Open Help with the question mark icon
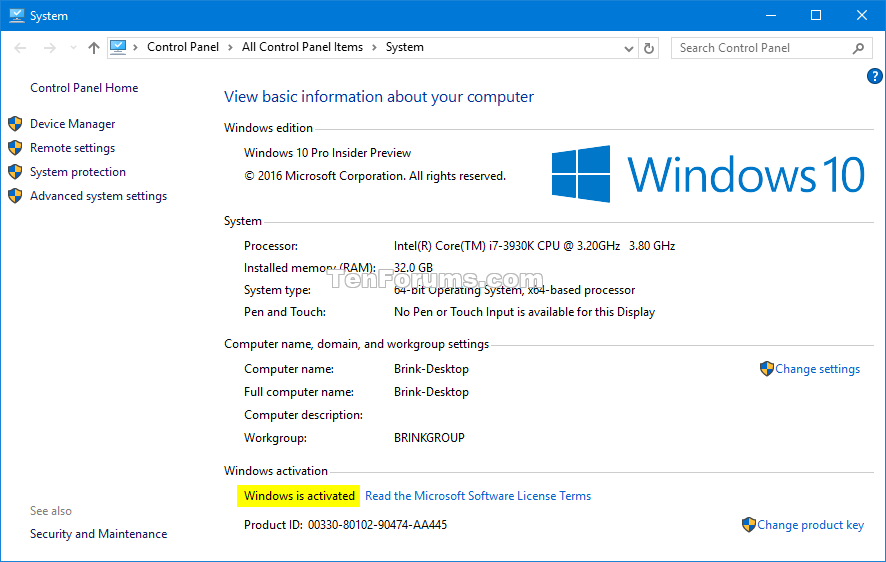This screenshot has height=562, width=886. click(874, 76)
